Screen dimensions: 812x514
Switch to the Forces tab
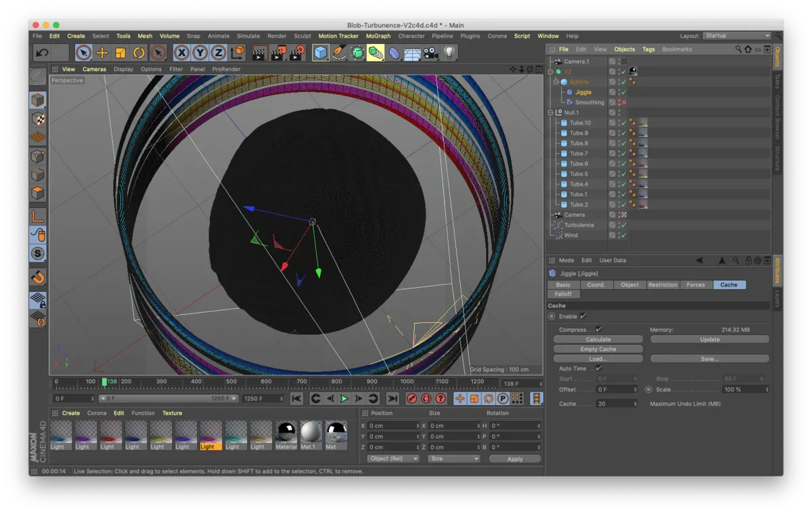pos(696,284)
